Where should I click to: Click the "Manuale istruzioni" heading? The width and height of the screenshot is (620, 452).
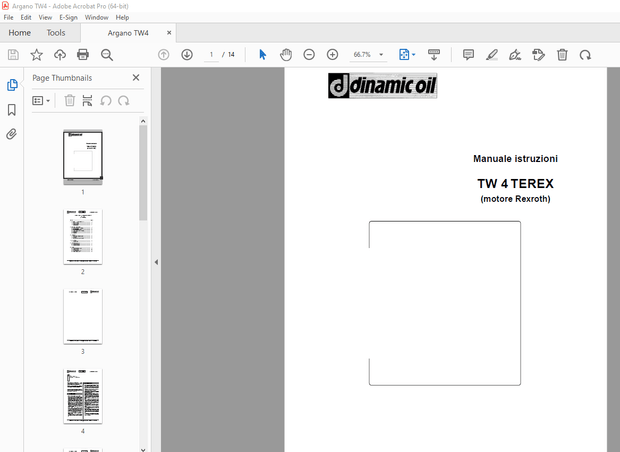pos(515,159)
